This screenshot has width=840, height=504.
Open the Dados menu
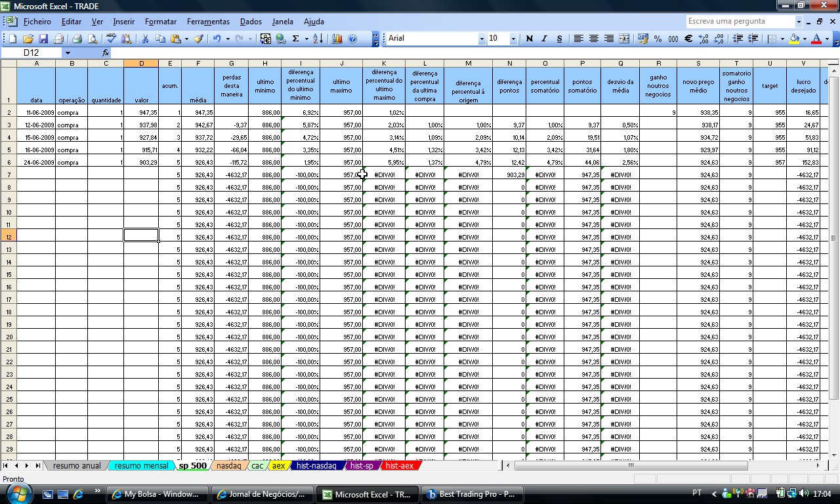pos(251,22)
